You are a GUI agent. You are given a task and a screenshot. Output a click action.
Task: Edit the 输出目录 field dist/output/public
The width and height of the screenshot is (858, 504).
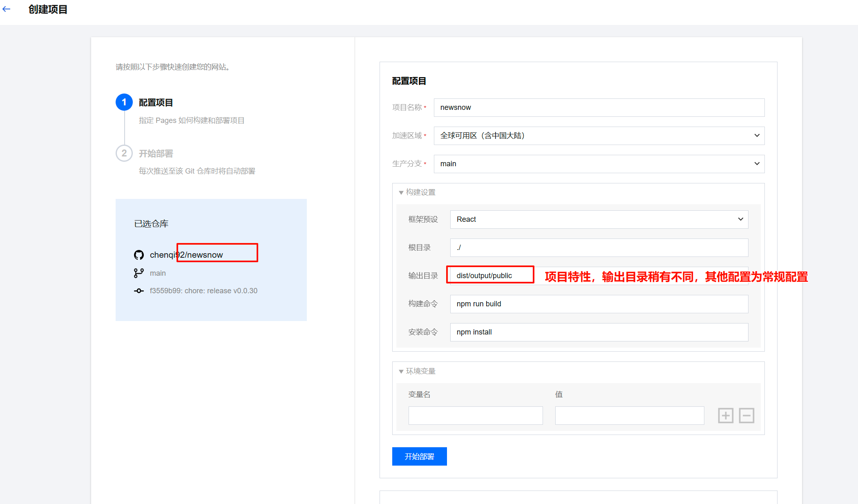tap(599, 276)
